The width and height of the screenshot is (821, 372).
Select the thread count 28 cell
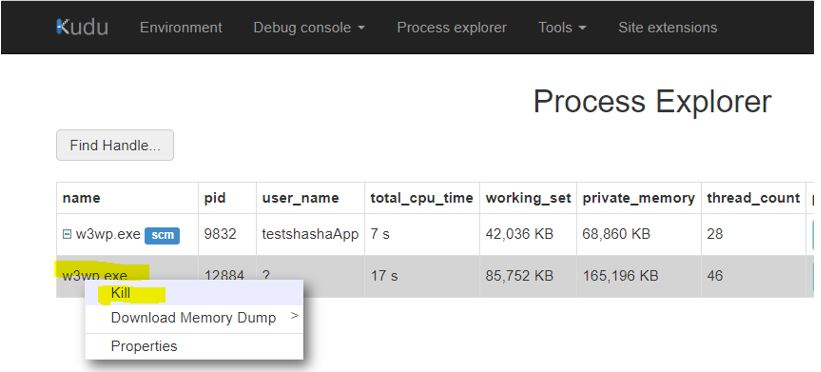[753, 234]
